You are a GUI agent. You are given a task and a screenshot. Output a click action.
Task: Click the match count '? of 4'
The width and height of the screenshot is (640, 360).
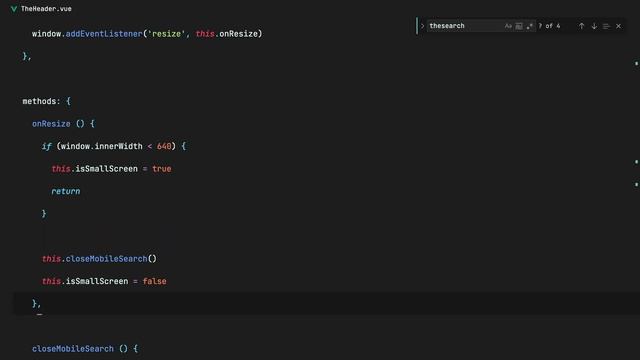point(549,26)
